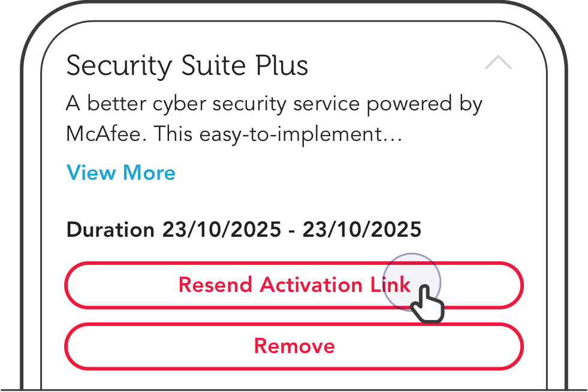Select the second 23/10/2025 end date

pos(362,229)
